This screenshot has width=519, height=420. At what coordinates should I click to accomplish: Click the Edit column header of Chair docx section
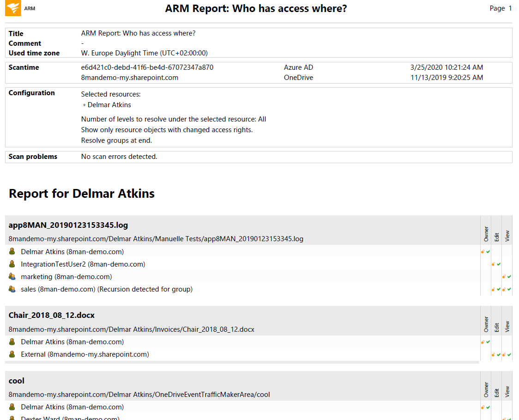click(496, 327)
